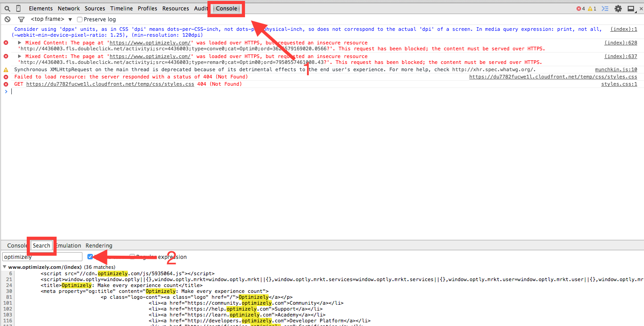Open the Rendering drawer tab
The width and height of the screenshot is (644, 326).
[x=99, y=246]
